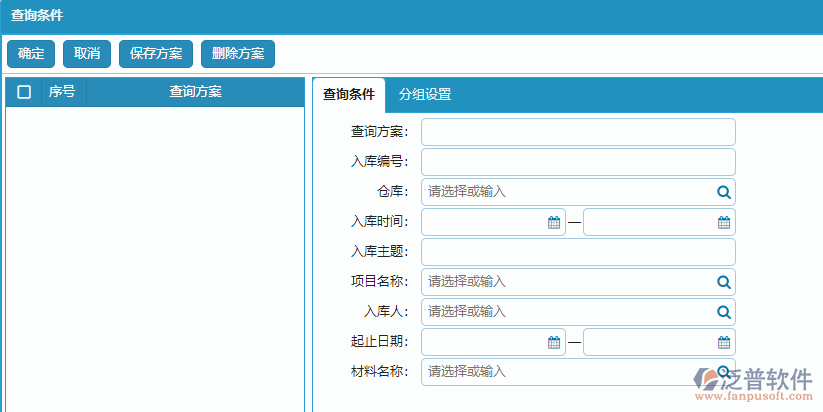Switch to the 分组设置 tab
This screenshot has width=823, height=412.
[425, 95]
